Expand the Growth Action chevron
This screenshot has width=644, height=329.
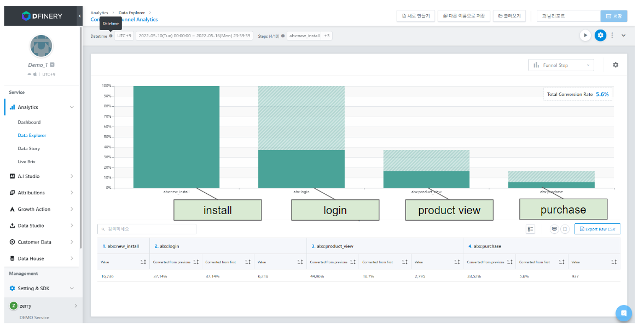tap(72, 209)
